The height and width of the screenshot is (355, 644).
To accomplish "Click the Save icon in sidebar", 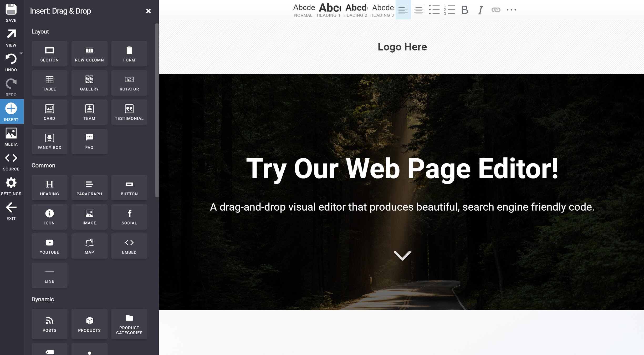I will coord(11,12).
